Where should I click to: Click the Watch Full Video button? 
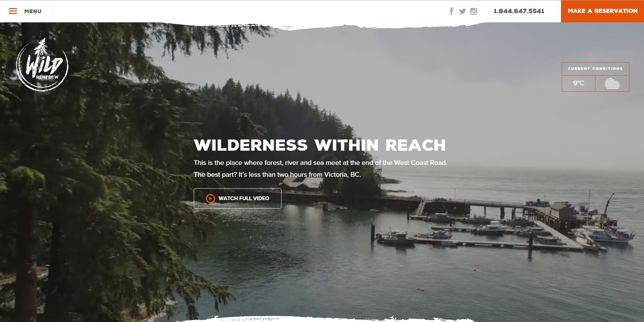237,198
